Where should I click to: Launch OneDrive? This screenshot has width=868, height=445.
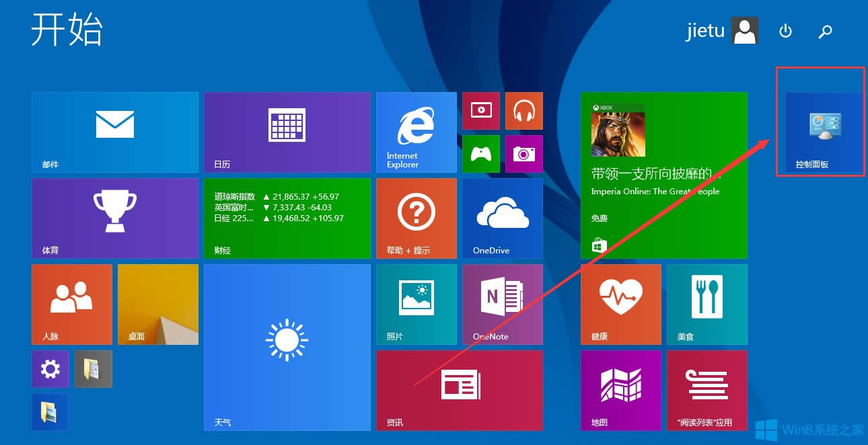click(x=502, y=218)
